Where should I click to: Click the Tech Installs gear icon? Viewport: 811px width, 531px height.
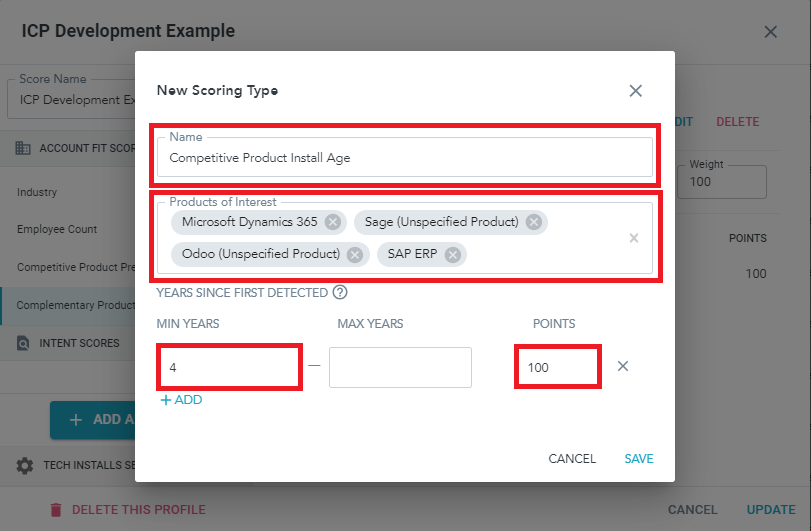point(25,466)
